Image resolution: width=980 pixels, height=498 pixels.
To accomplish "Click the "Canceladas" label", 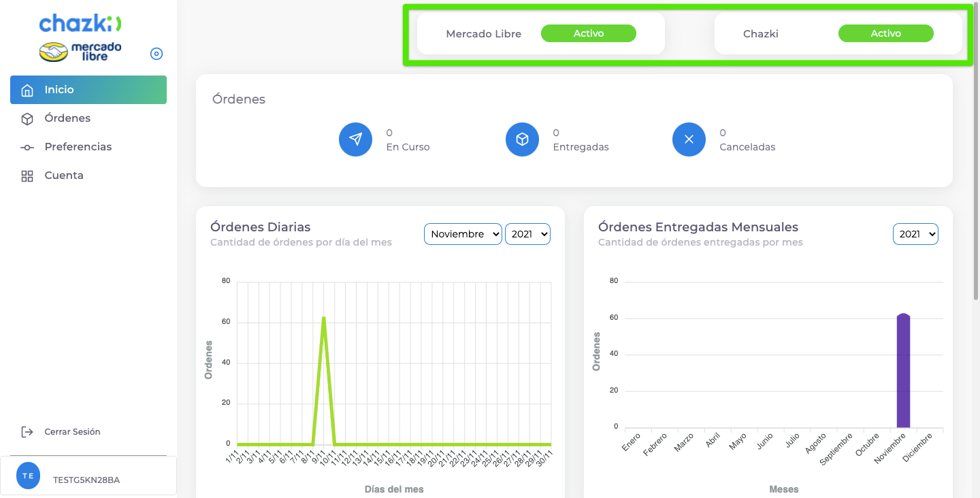I will (x=747, y=147).
